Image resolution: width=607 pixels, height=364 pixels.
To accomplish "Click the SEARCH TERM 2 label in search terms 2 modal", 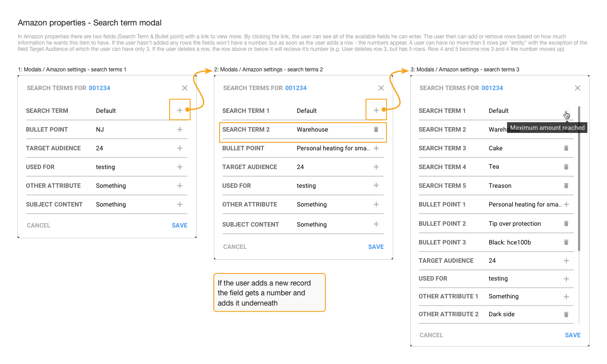I will (246, 129).
